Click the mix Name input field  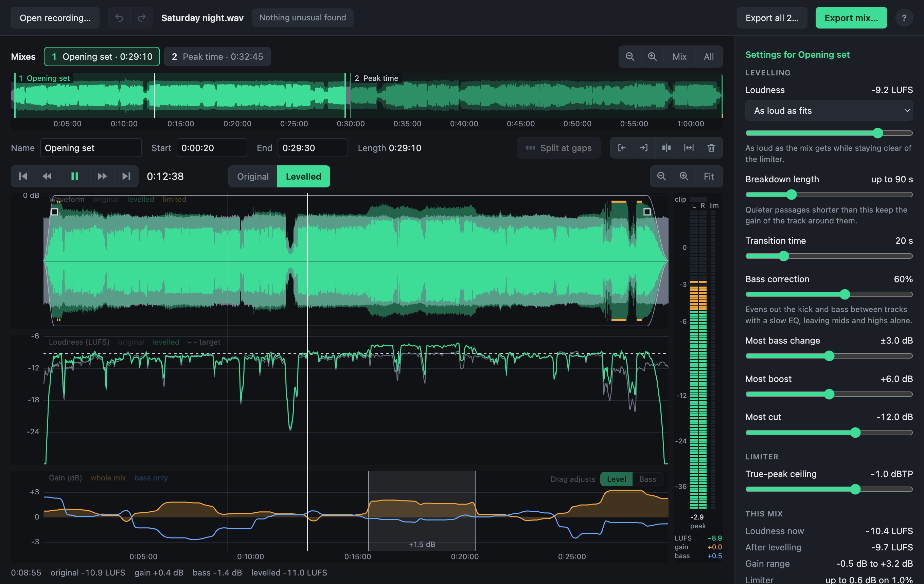coord(91,148)
